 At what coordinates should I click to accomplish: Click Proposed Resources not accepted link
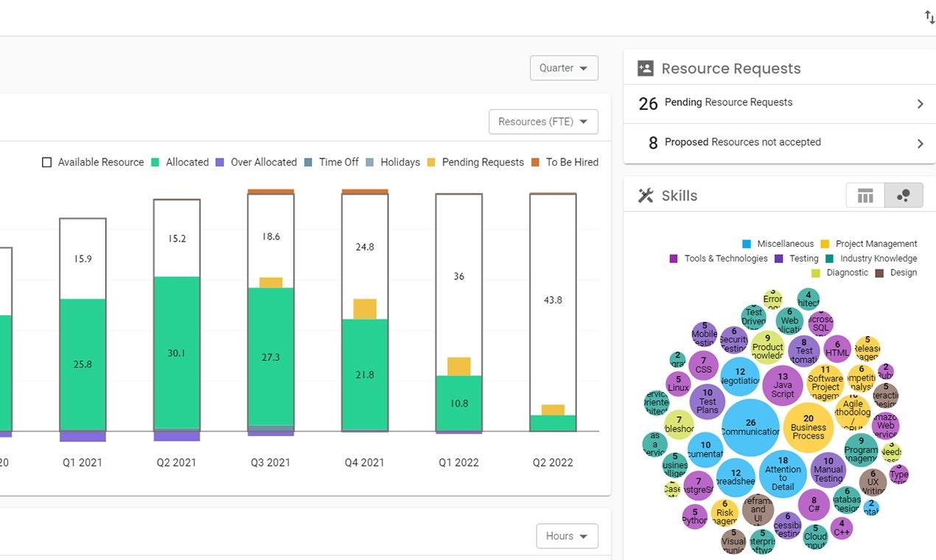742,142
